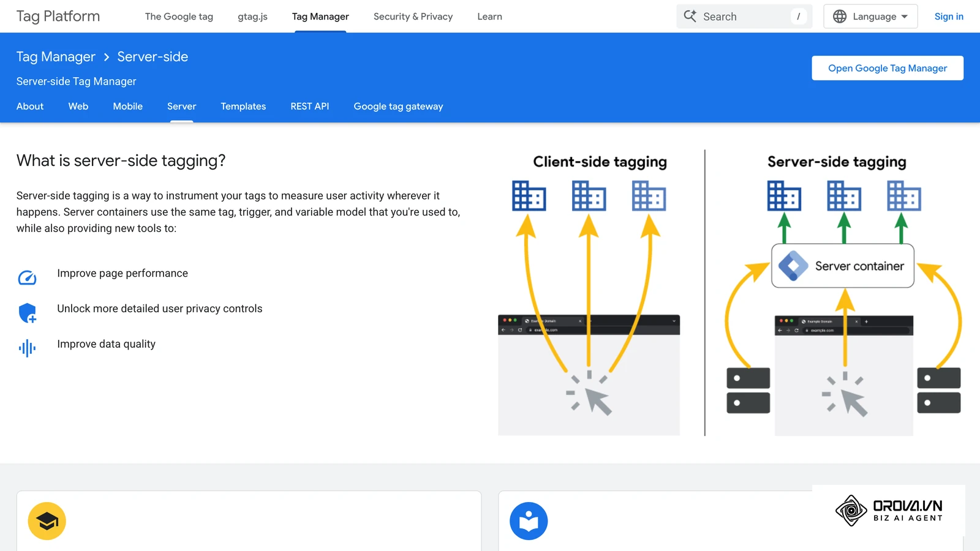980x551 pixels.
Task: Click the Open Google Tag Manager button
Action: click(888, 68)
